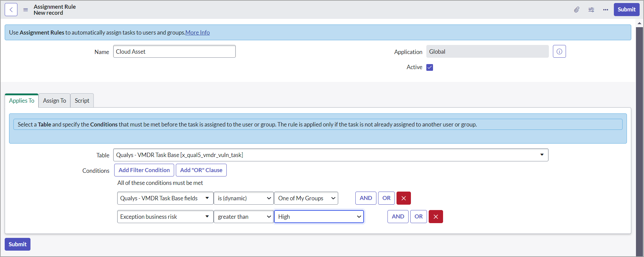The height and width of the screenshot is (257, 644).
Task: Open the personalize form settings icon
Action: point(591,10)
